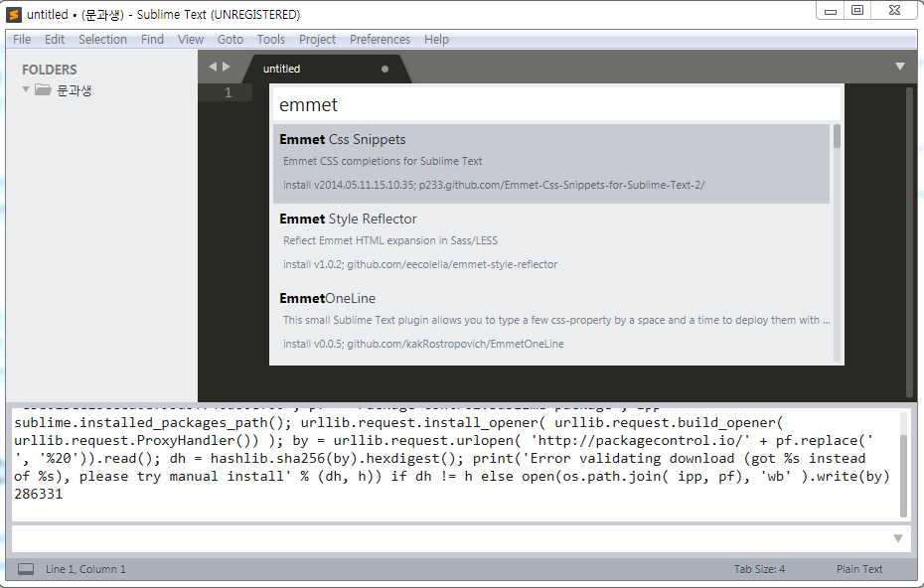
Task: Click Line 1, Column 1 status text
Action: 85,569
